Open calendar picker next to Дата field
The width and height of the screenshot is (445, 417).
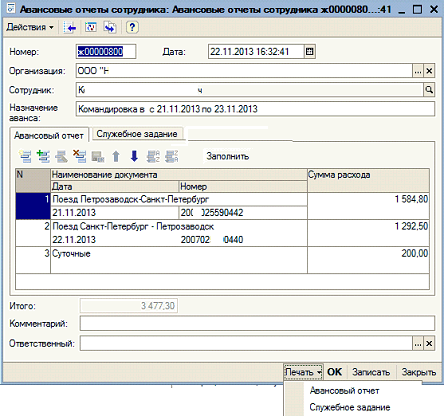click(x=310, y=52)
